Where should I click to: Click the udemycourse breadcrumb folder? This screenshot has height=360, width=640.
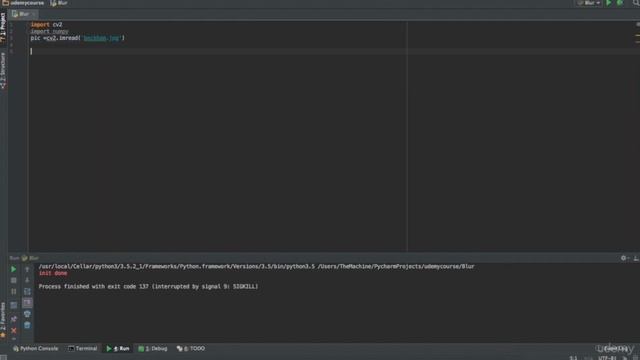(x=23, y=3)
